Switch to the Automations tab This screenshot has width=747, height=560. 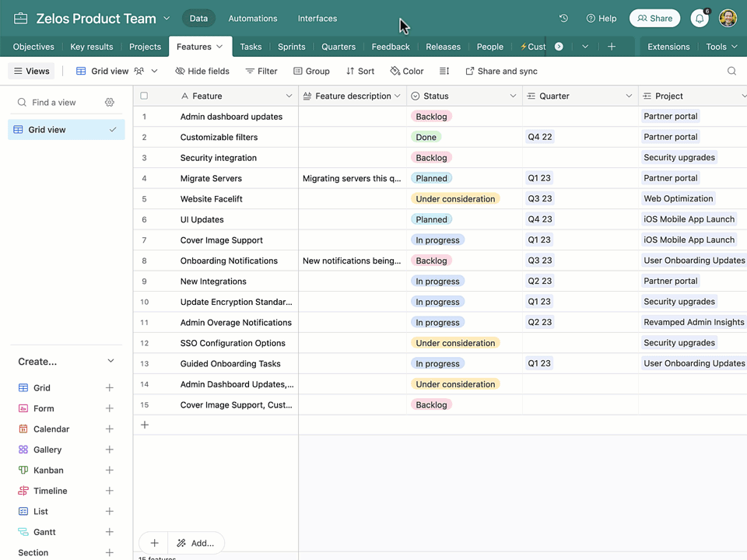253,18
